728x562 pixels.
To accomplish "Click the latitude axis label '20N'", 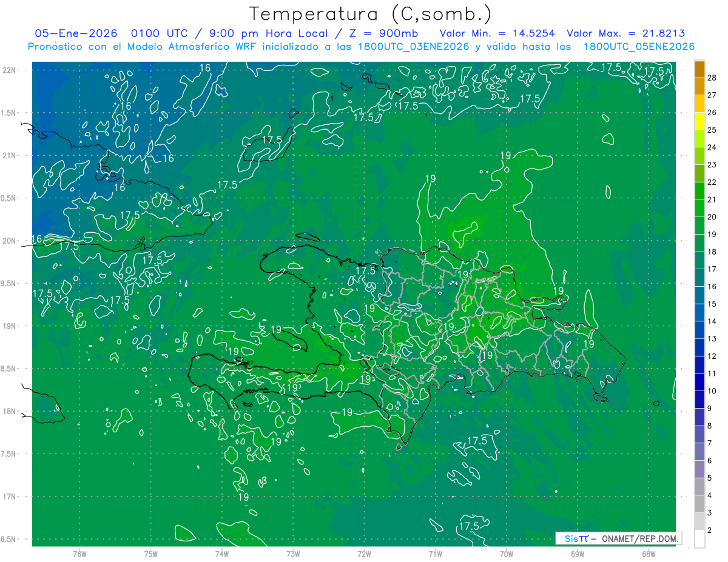I will 10,241.
